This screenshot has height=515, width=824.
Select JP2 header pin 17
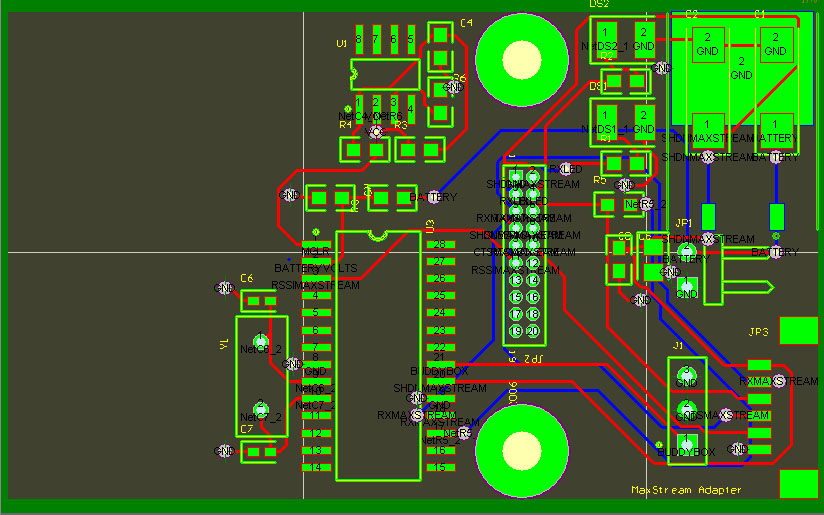(516, 314)
